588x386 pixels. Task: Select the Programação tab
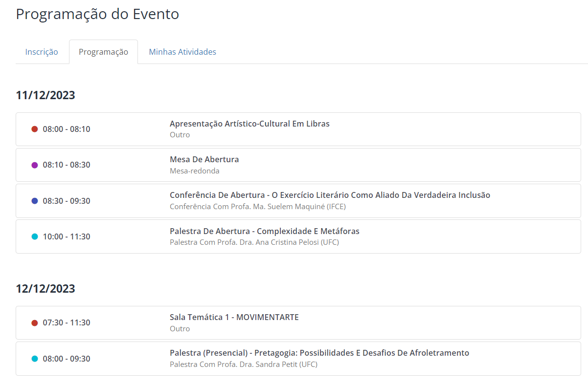(103, 52)
